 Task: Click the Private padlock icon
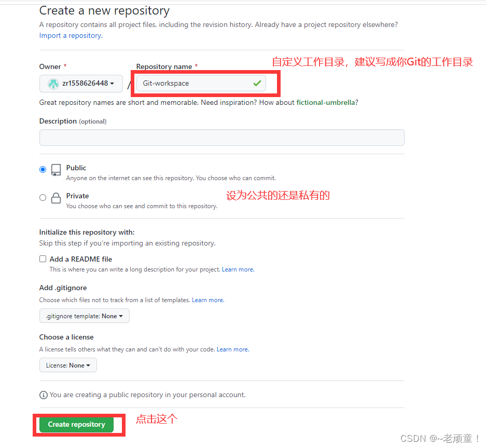[x=56, y=198]
